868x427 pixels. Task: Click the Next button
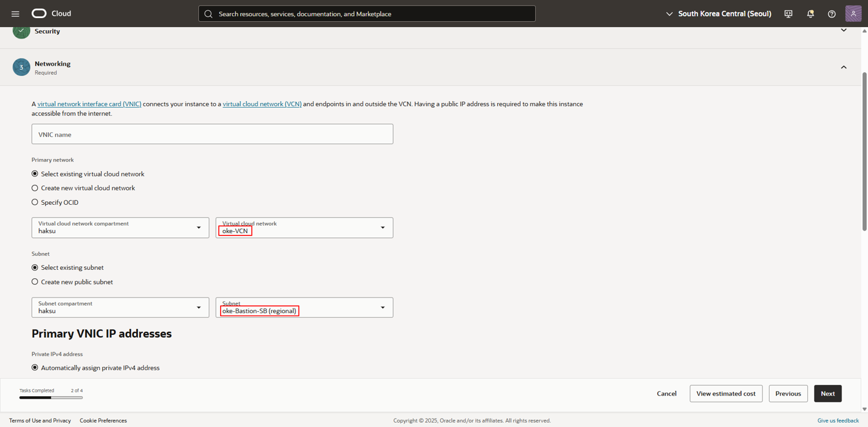[827, 393]
